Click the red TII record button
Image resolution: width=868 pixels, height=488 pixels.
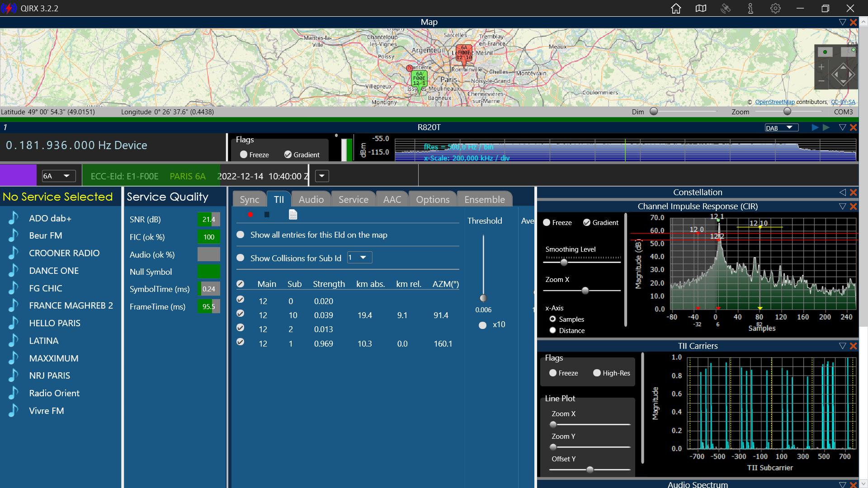pos(250,215)
